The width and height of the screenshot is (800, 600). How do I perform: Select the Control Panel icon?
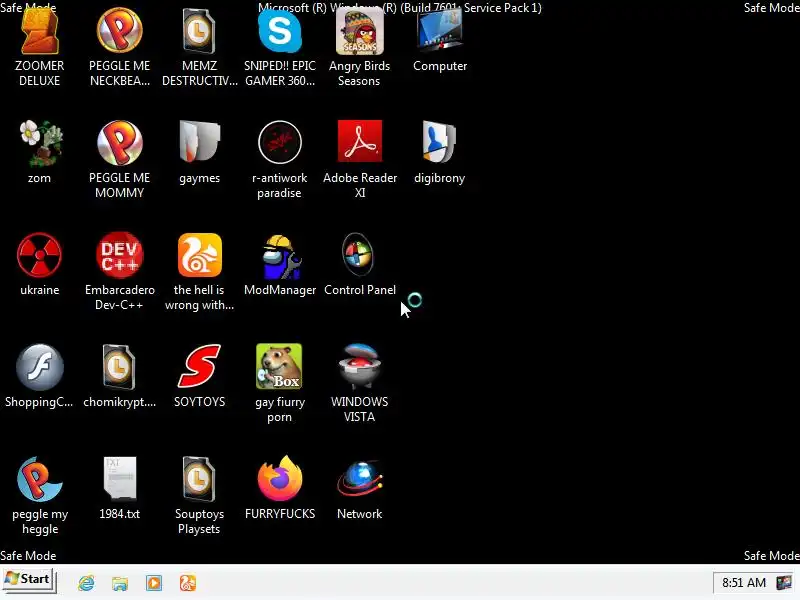click(358, 255)
